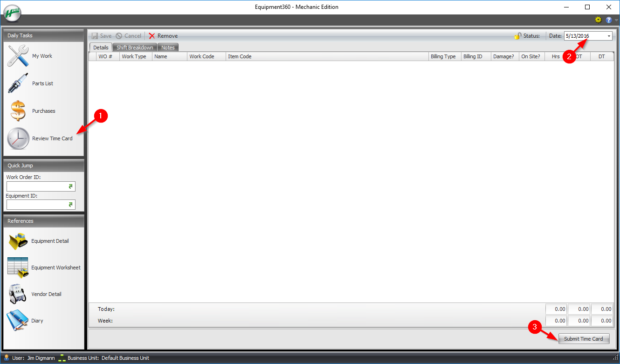Click the Work Order ID jump arrow
This screenshot has width=620, height=364.
pyautogui.click(x=70, y=186)
